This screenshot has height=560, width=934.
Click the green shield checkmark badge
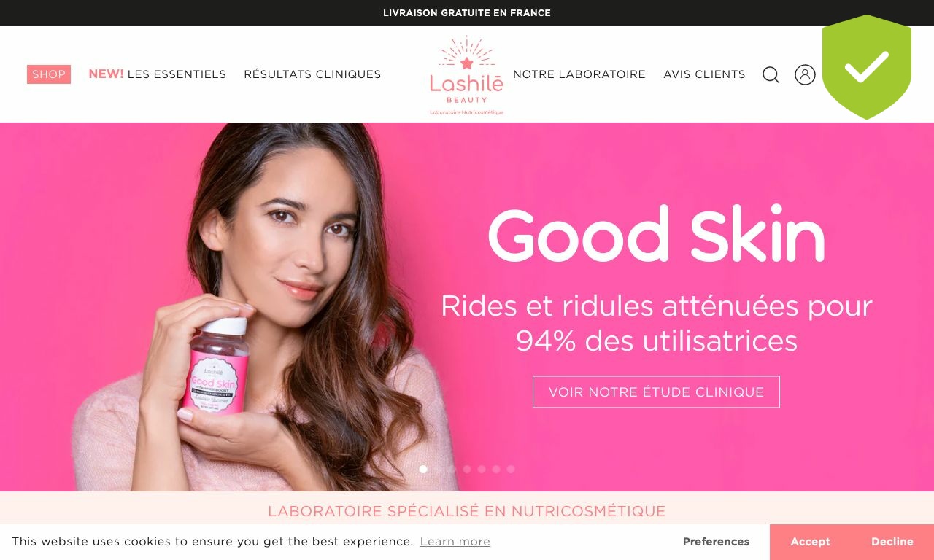[867, 67]
